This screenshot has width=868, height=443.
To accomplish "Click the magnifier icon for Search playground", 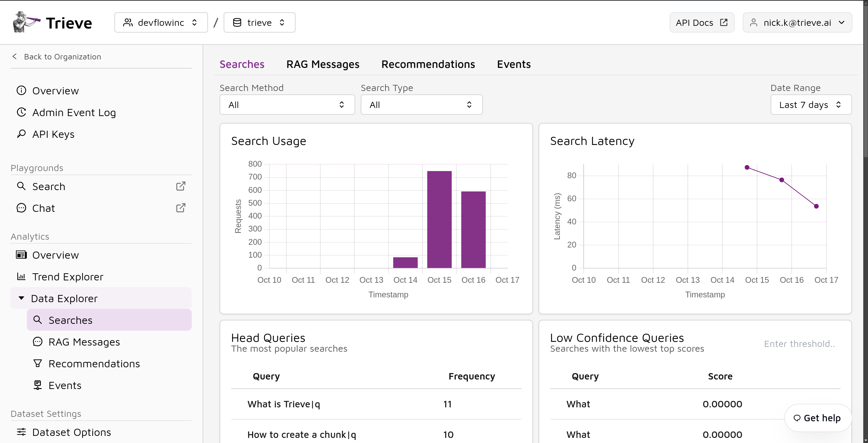I will tap(21, 186).
